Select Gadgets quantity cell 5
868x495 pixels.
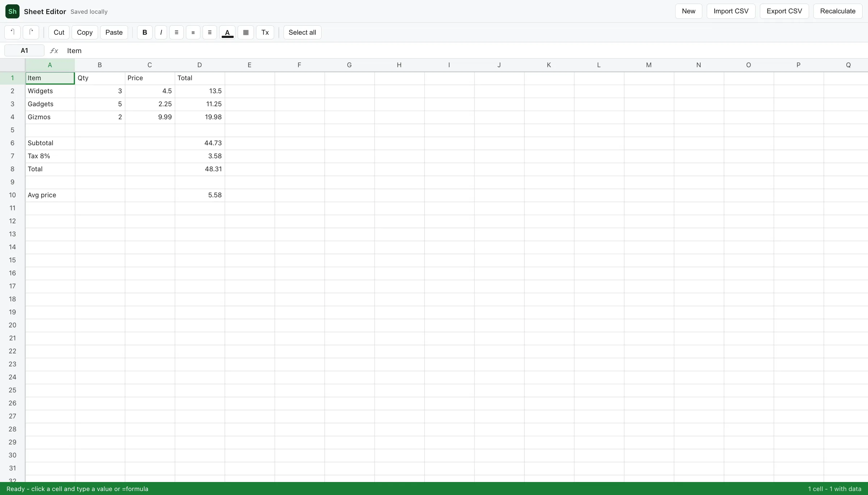(100, 104)
